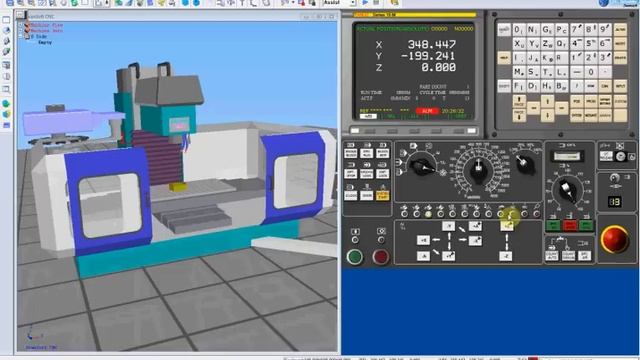Toggle the optional stop button
Image resolution: width=640 pixels, height=360 pixels.
351,174
